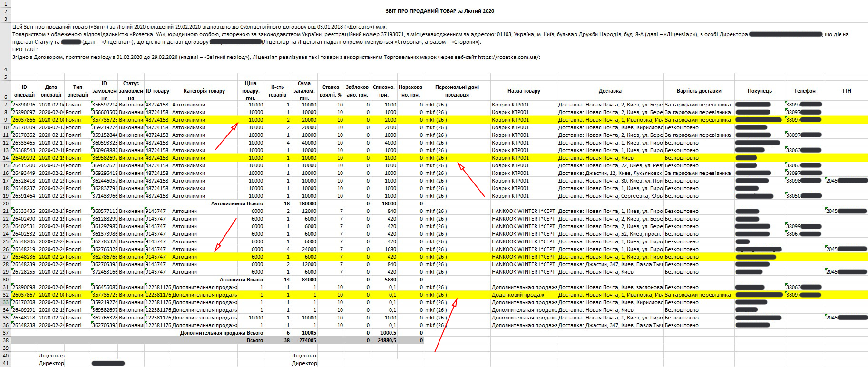Viewport: 868px width, 367px height.
Task: Select the subtotal sum 10005
Action: pyautogui.click(x=304, y=333)
